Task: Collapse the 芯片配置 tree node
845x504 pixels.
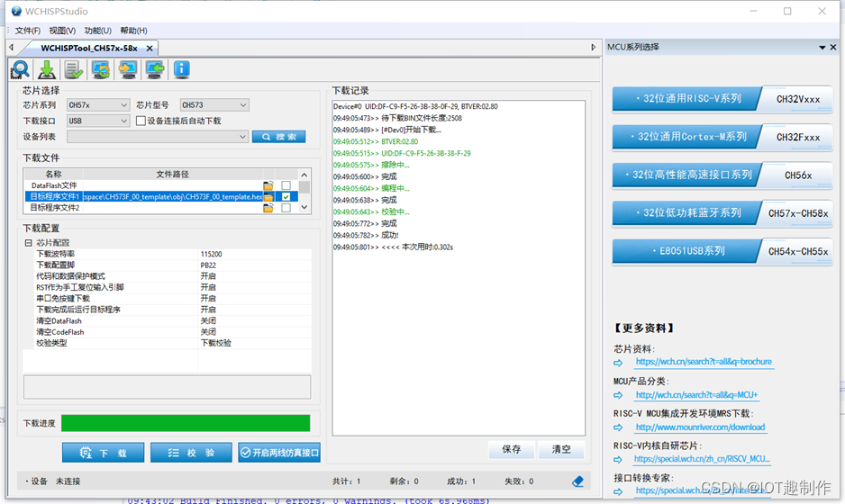Action: pos(28,243)
